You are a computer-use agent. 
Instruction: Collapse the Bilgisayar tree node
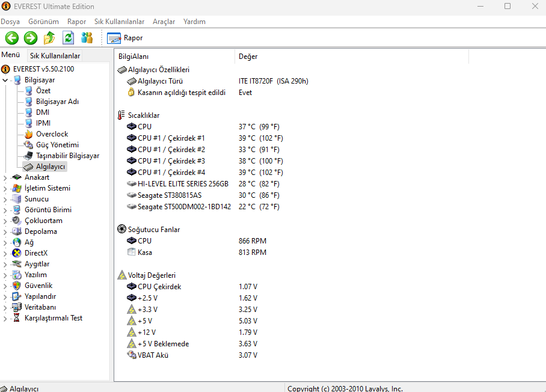[x=5, y=80]
